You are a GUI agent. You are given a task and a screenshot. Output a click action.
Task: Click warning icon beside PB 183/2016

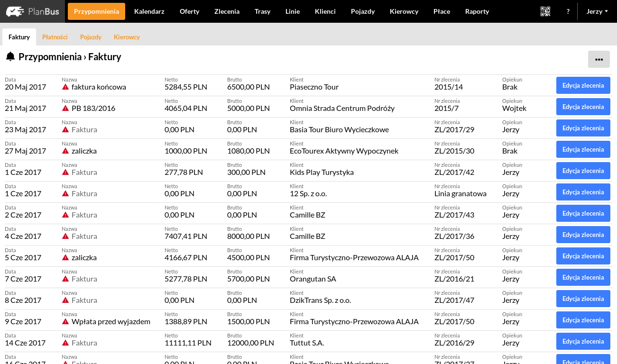point(65,109)
